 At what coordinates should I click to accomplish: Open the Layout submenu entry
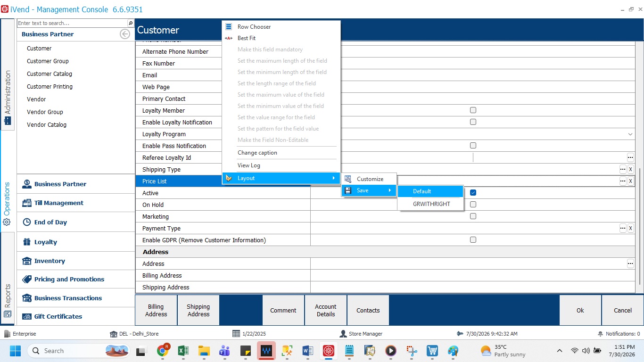point(281,178)
